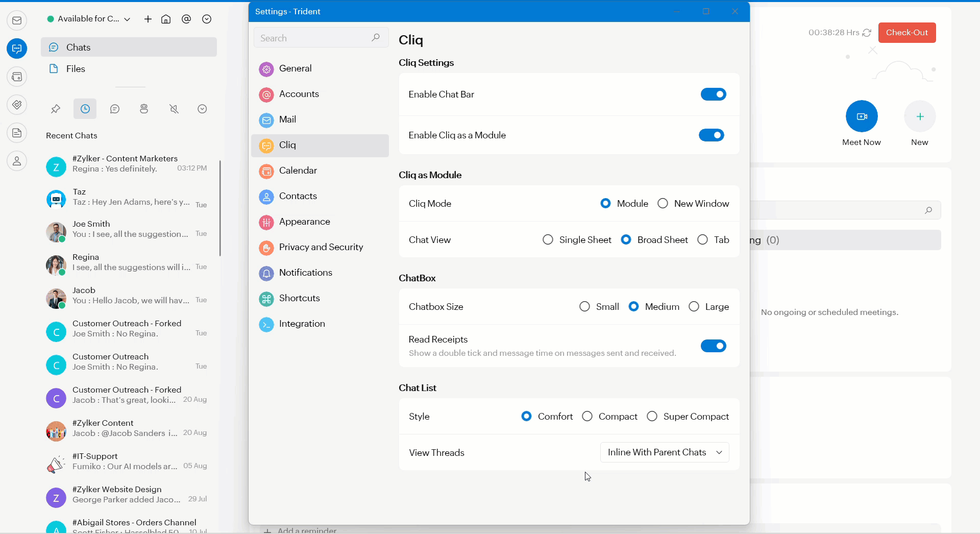Open the Cliq chat module icon in left rail
The width and height of the screenshot is (980, 534).
point(17,48)
